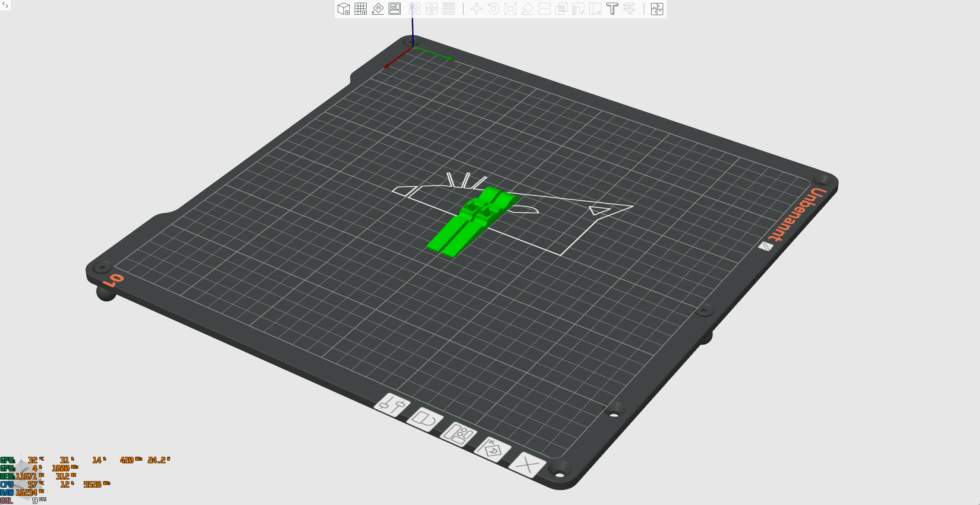
Task: Select the Move gizmo tool
Action: tap(476, 9)
